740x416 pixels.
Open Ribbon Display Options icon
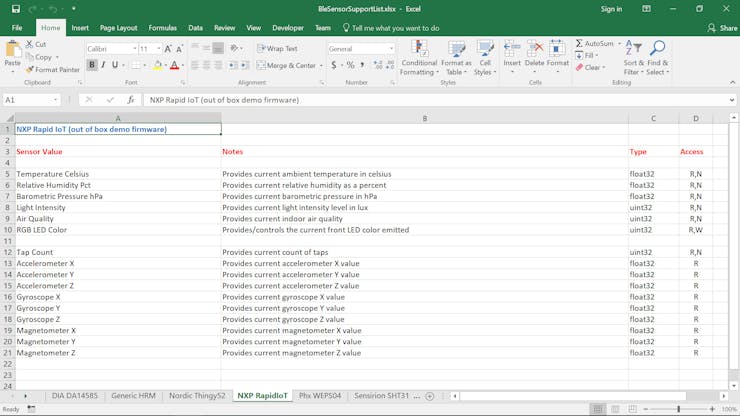tap(647, 9)
